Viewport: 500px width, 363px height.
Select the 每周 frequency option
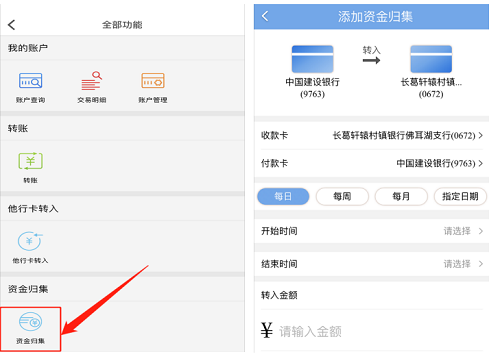tap(342, 196)
